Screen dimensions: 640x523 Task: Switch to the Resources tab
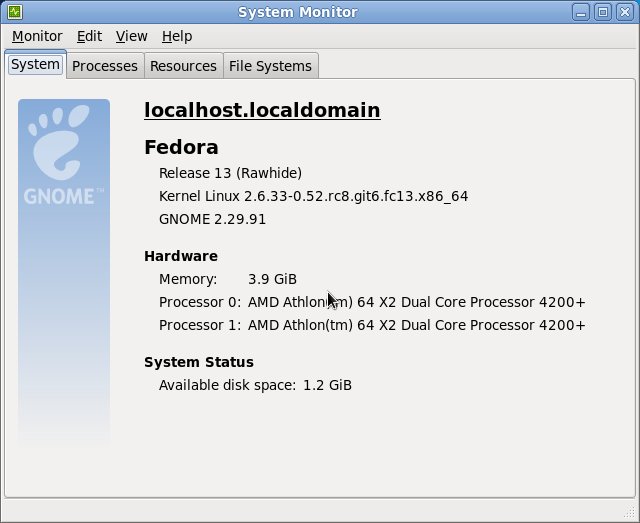tap(183, 66)
